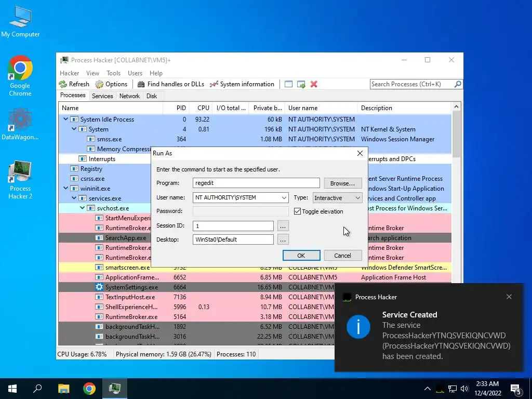Toggle the Toggle elevation checkbox
The image size is (532, 399).
click(x=298, y=211)
